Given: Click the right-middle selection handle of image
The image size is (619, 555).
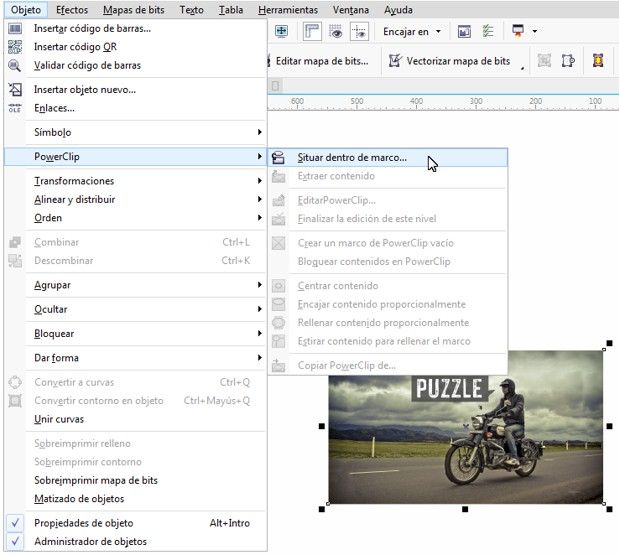Looking at the screenshot, I should click(610, 426).
